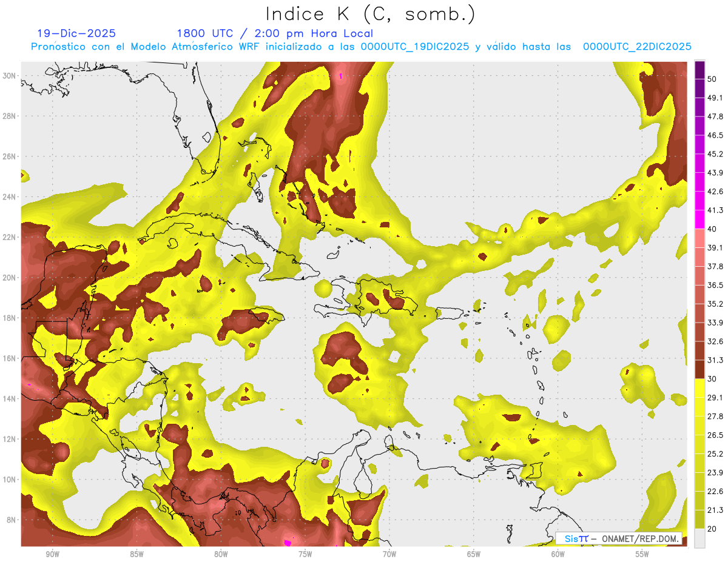Click the "80W" longitude label
The width and height of the screenshot is (728, 562).
221,555
